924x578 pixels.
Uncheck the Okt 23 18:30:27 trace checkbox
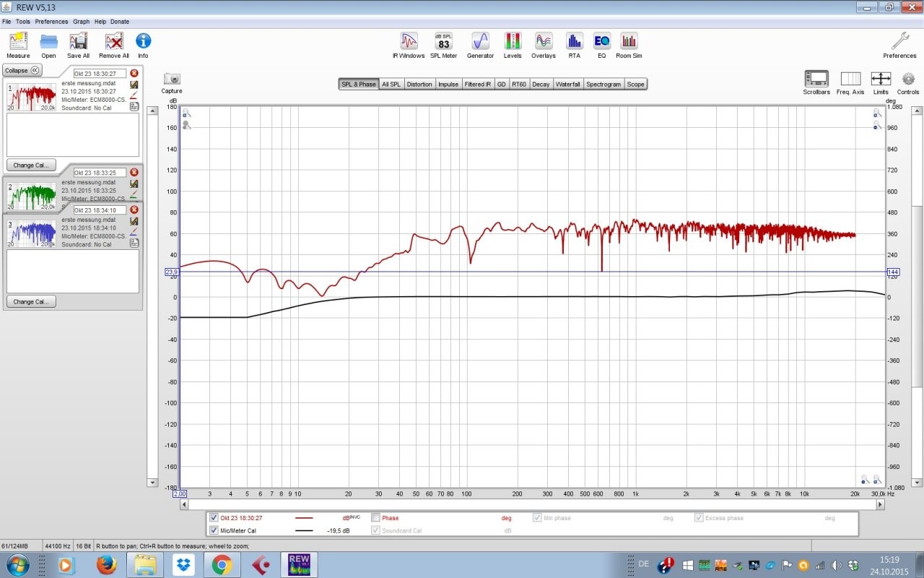[214, 518]
